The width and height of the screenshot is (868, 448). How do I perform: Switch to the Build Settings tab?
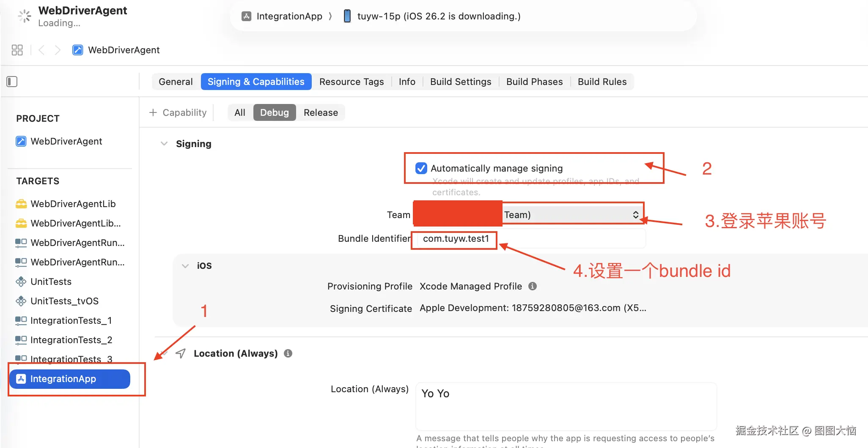461,82
